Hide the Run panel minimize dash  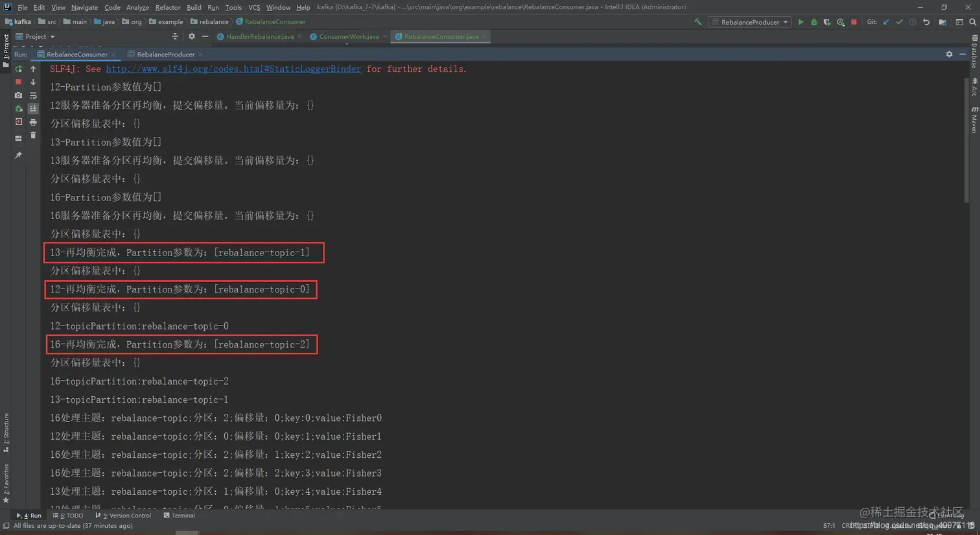(x=962, y=54)
